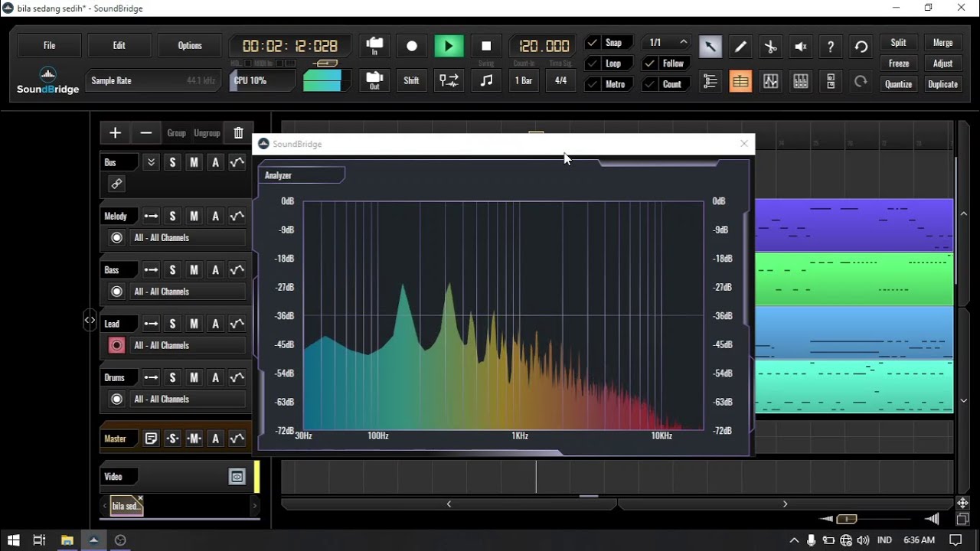The image size is (980, 551).
Task: Disarm record on the Lead track
Action: tap(116, 345)
